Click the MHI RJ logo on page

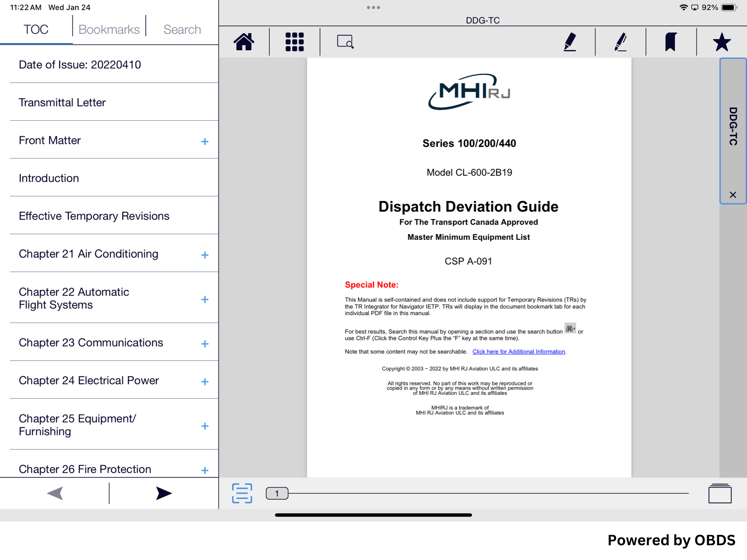point(469,92)
